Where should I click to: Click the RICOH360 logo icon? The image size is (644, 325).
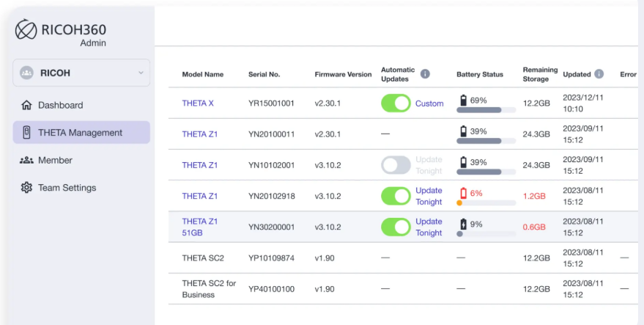tap(26, 29)
